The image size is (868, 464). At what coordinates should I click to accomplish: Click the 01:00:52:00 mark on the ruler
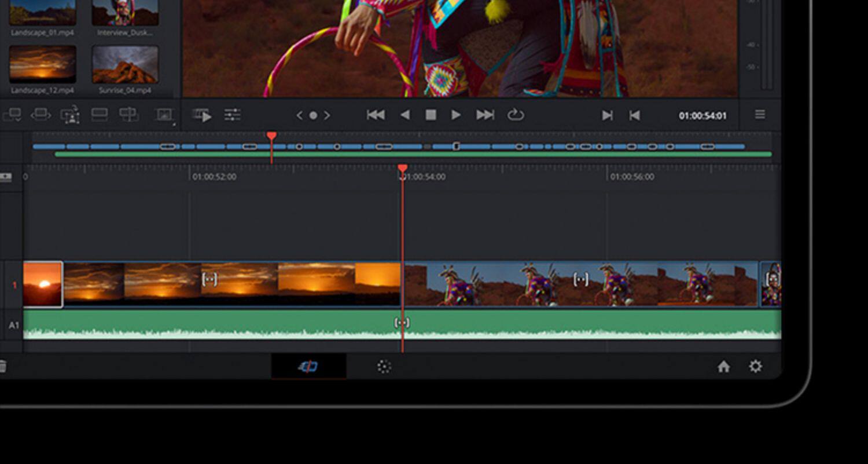pyautogui.click(x=214, y=177)
